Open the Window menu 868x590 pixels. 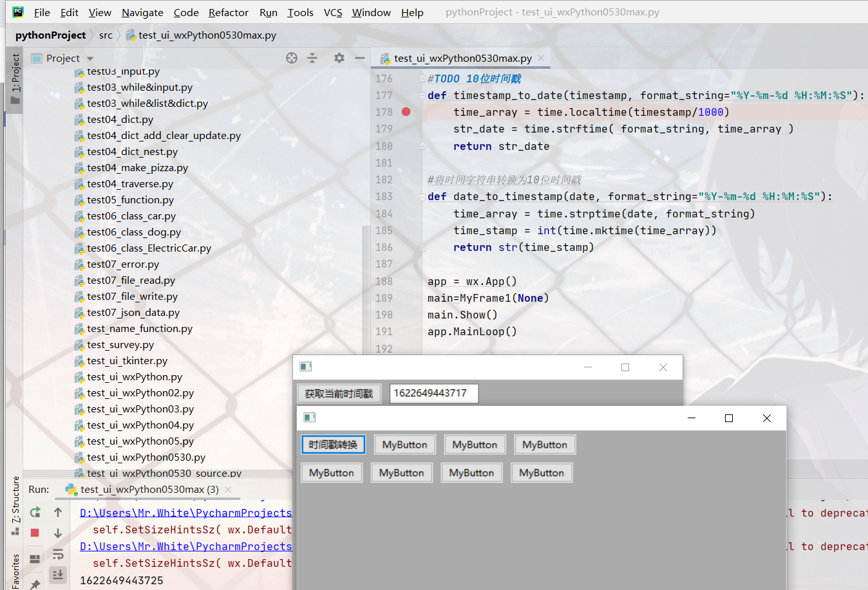tap(372, 12)
